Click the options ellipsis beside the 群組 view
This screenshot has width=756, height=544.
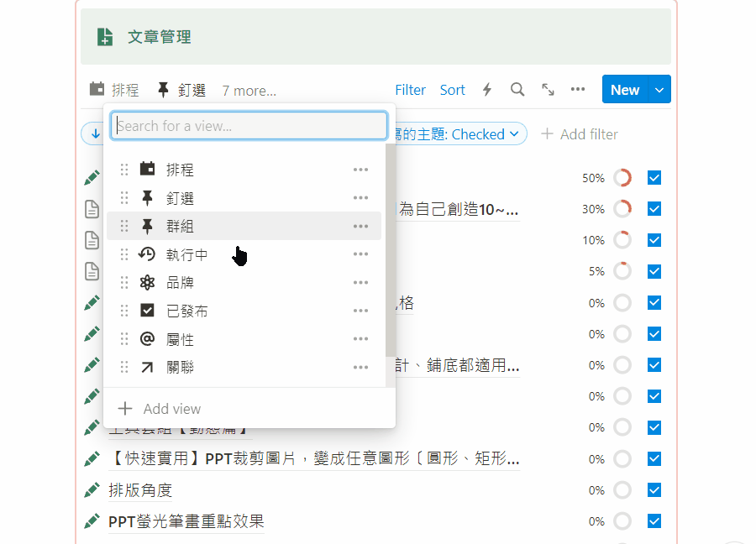click(x=360, y=226)
